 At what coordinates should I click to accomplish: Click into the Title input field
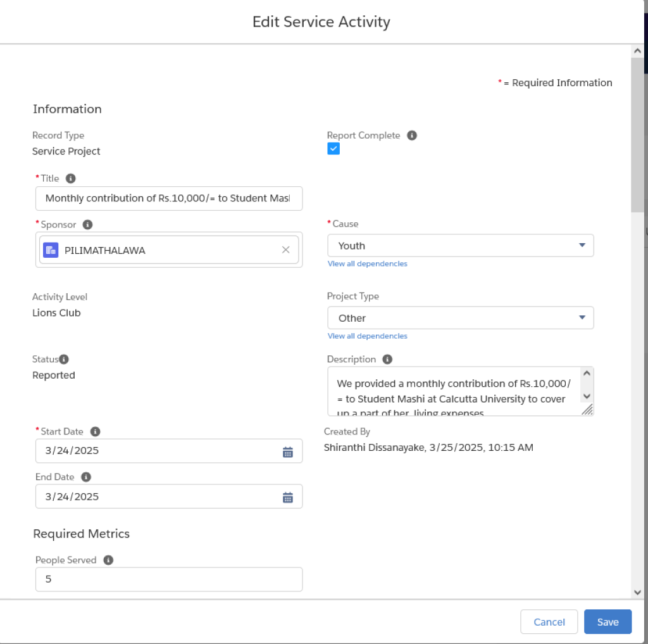[168, 199]
